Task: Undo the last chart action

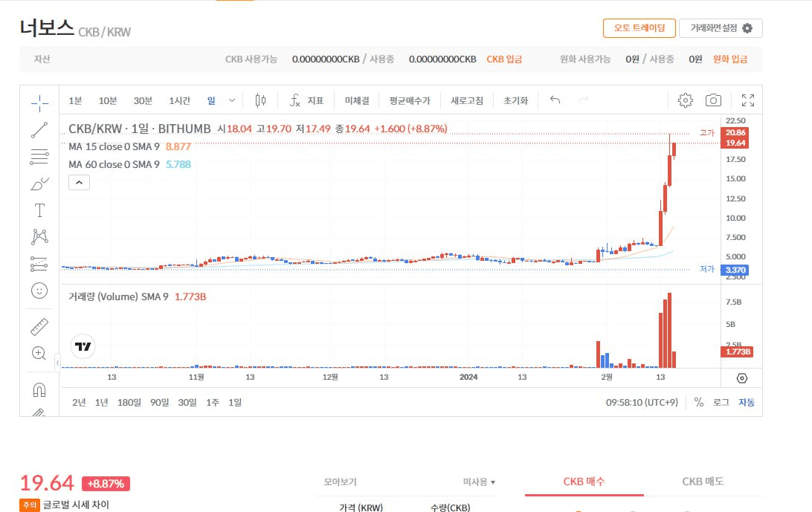Action: [555, 100]
